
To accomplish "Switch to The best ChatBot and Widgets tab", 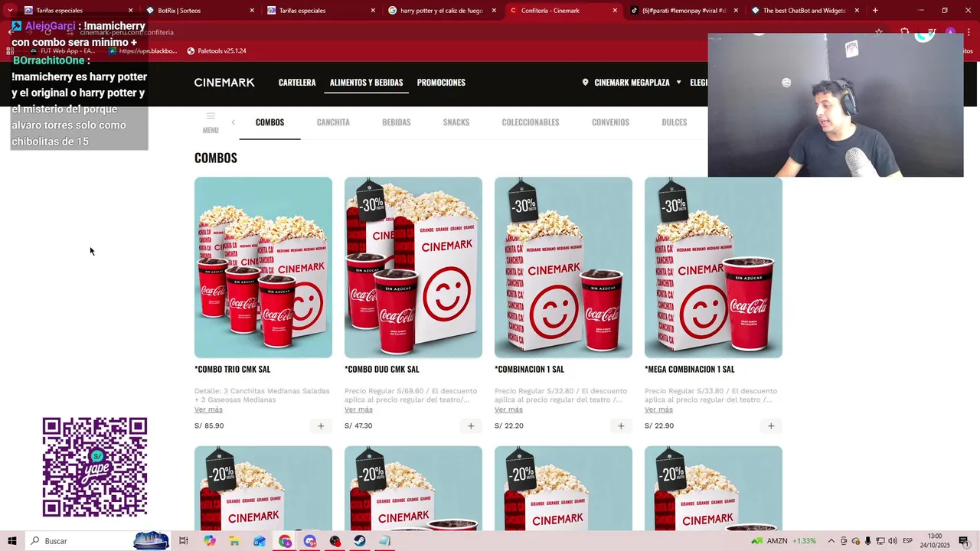I will pyautogui.click(x=804, y=11).
